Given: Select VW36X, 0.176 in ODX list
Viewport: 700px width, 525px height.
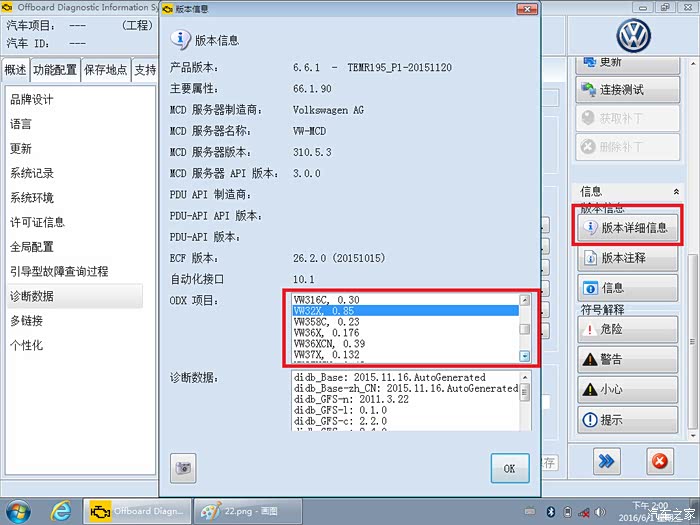Looking at the screenshot, I should tap(405, 333).
